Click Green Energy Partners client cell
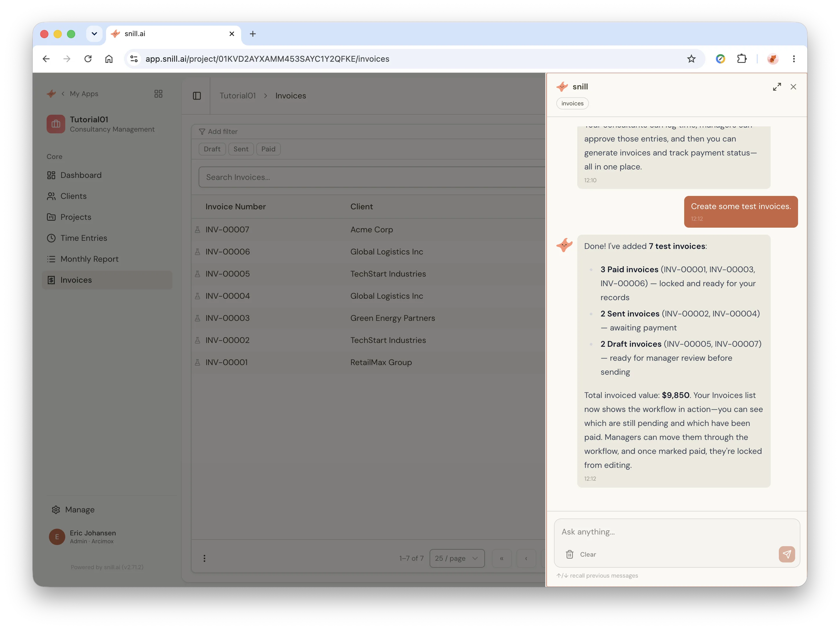Viewport: 840px width, 630px height. tap(393, 318)
